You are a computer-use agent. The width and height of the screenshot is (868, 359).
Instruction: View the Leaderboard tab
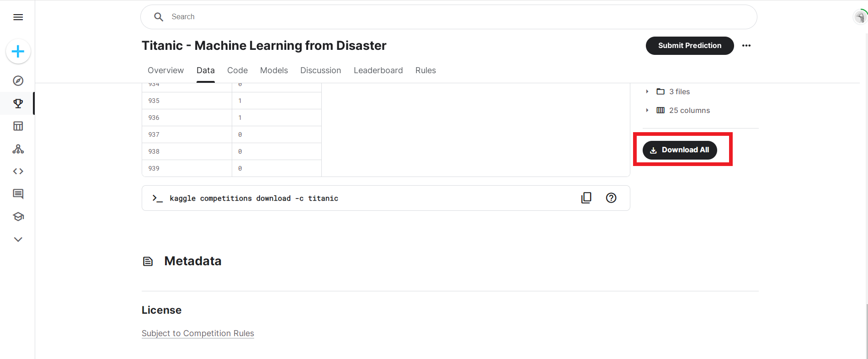tap(378, 70)
